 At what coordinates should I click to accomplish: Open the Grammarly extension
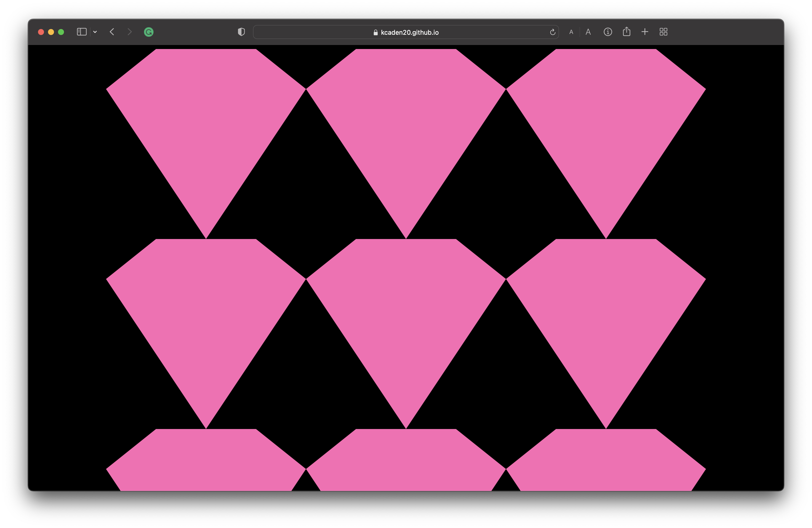[149, 32]
